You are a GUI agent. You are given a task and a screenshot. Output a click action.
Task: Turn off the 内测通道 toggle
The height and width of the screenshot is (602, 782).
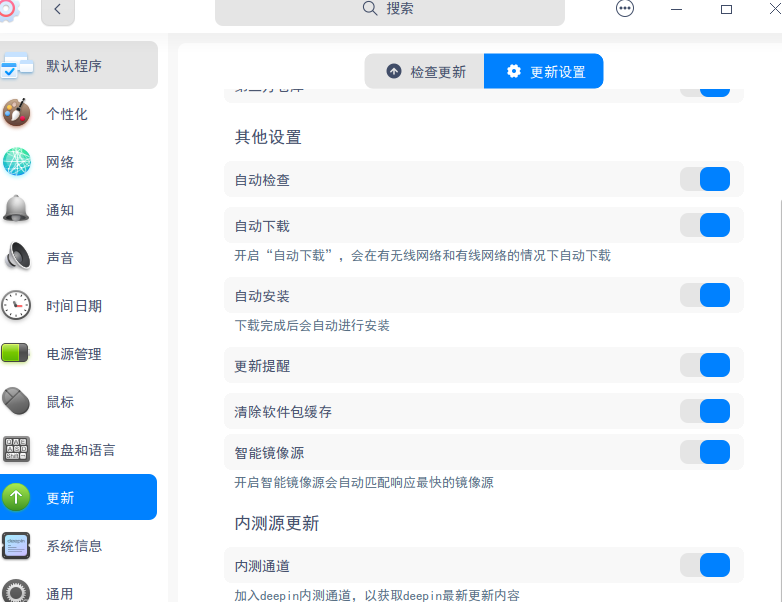pos(705,565)
